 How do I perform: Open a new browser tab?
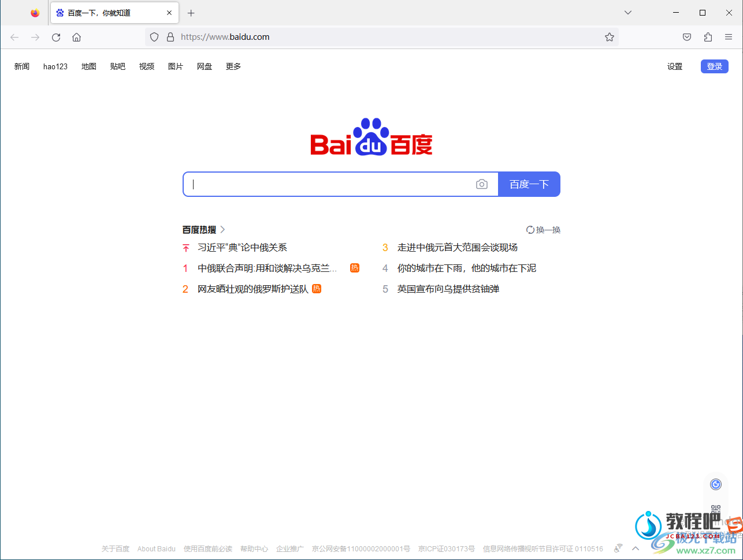tap(191, 13)
